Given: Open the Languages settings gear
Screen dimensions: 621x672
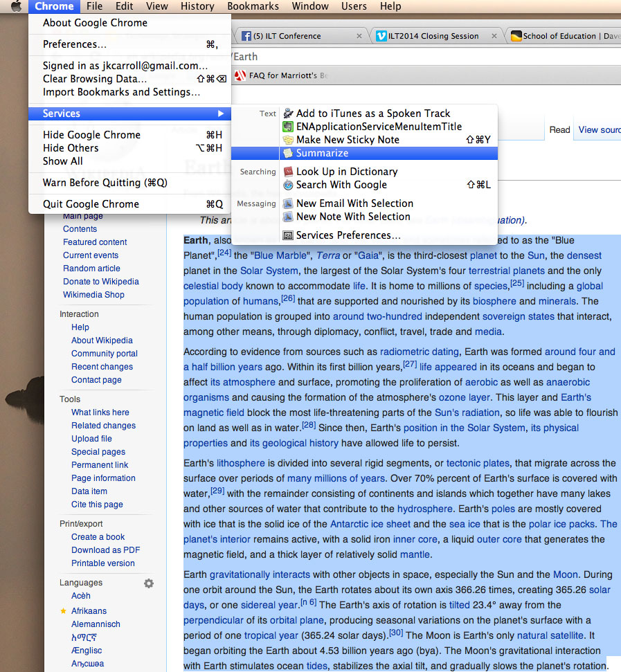Looking at the screenshot, I should [148, 583].
